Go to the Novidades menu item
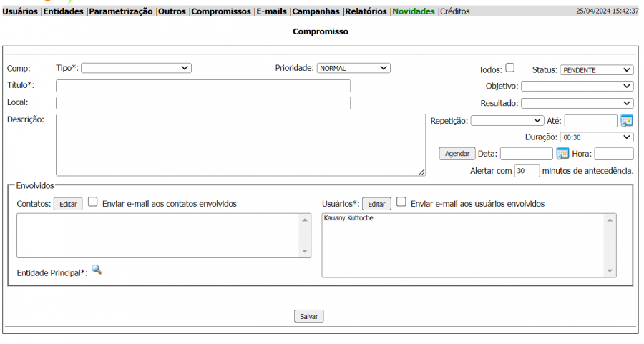Viewport: 644px width, 344px height. [413, 11]
